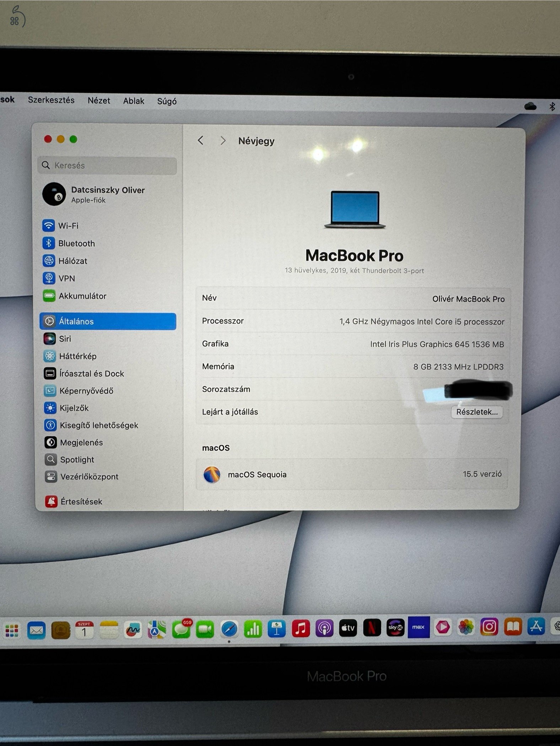Go forward with the right chevron
The width and height of the screenshot is (560, 746).
click(223, 141)
